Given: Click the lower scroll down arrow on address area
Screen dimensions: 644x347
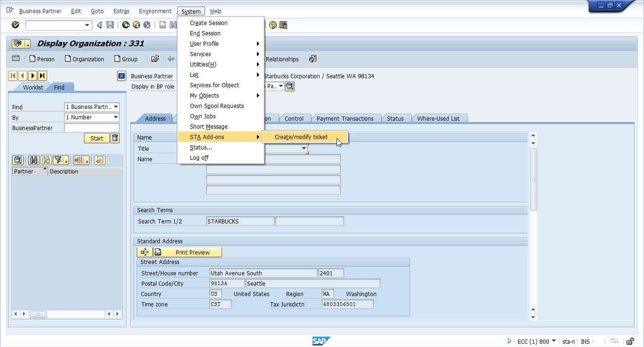Looking at the screenshot, I should [533, 317].
